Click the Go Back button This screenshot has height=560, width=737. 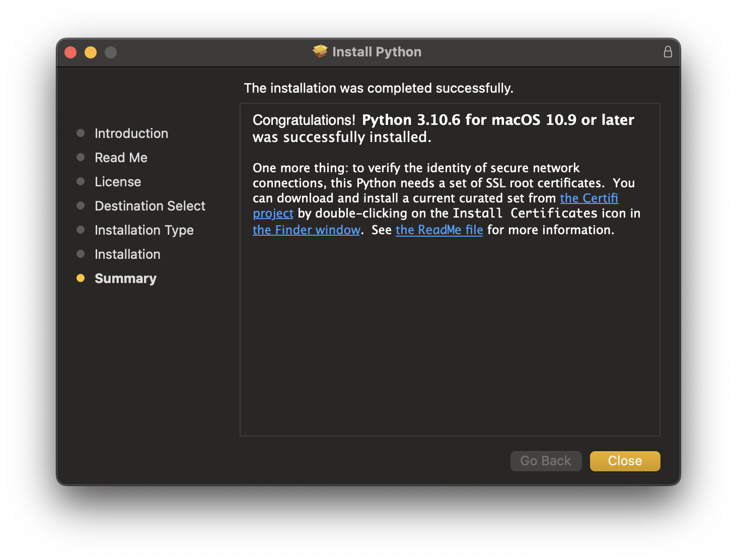[546, 461]
